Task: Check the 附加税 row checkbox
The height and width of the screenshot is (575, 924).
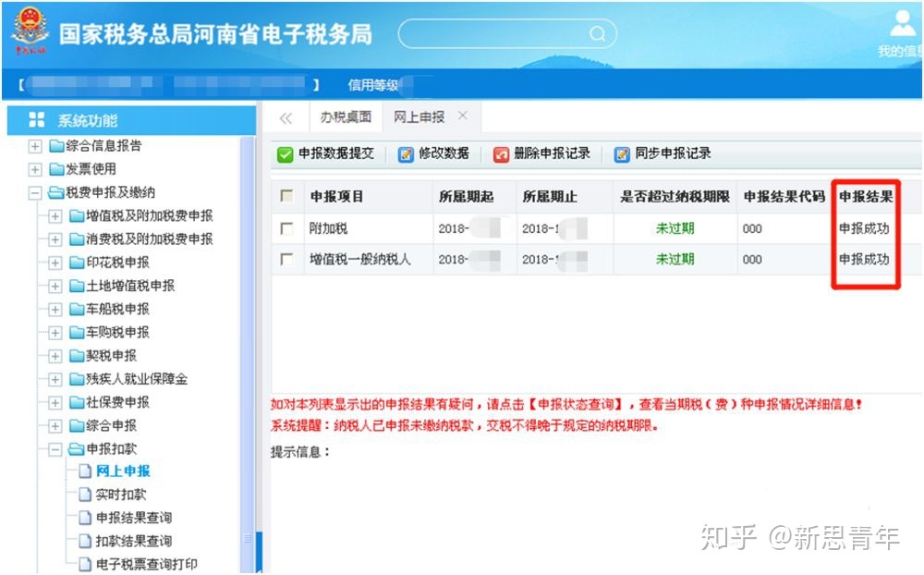Action: pos(286,228)
